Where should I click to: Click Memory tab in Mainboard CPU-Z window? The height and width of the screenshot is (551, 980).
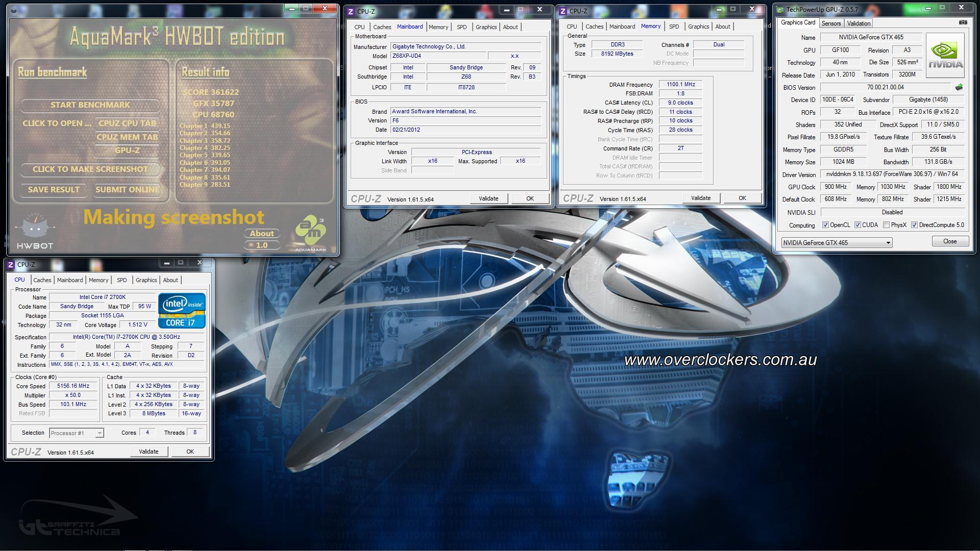tap(438, 27)
